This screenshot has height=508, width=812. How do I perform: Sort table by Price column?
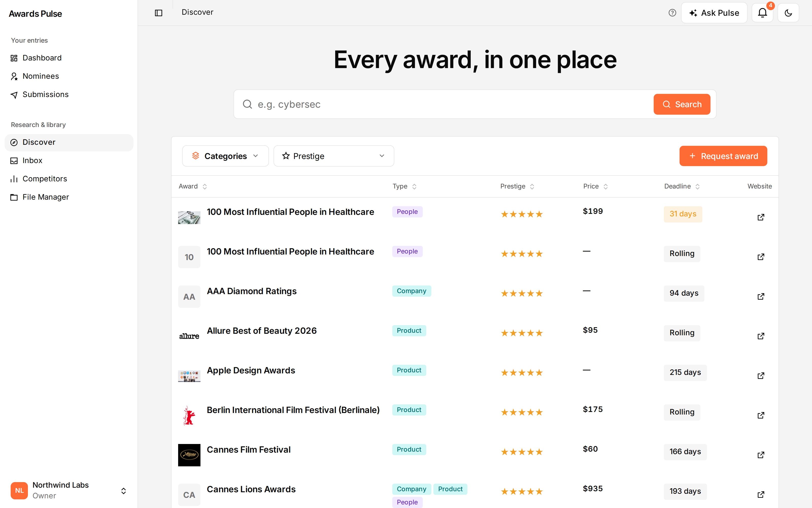point(595,186)
